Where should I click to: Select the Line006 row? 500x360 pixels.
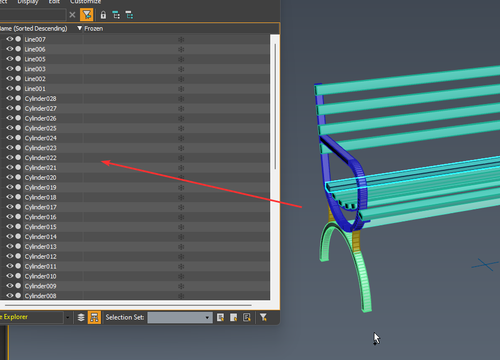click(x=135, y=49)
